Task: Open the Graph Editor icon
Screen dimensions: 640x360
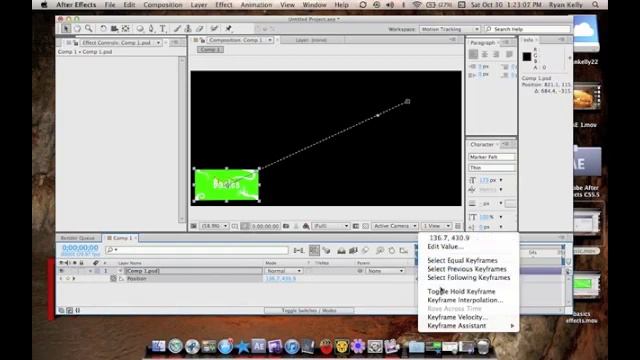Action: [x=404, y=250]
